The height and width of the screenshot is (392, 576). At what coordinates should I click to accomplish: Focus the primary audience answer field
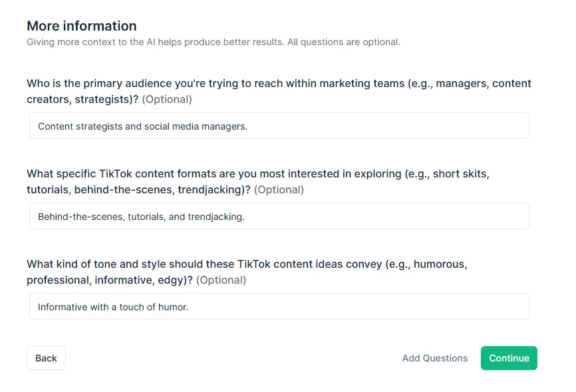click(x=386, y=126)
